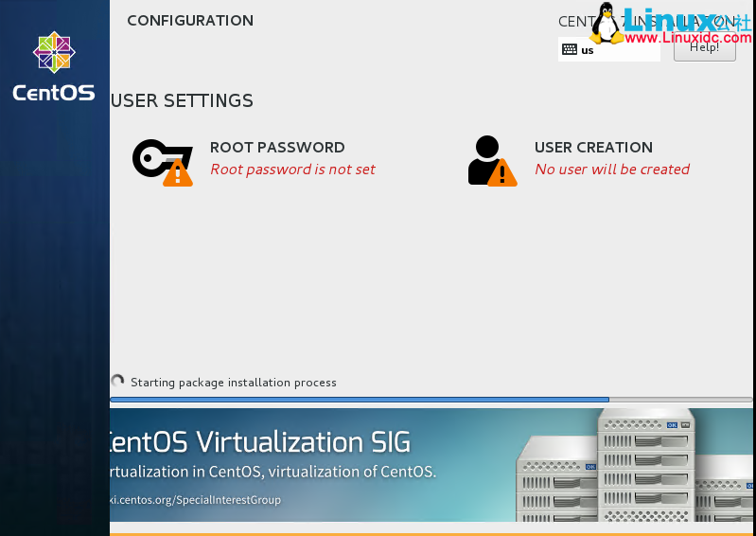Select the USER CREATION heading

click(x=593, y=147)
